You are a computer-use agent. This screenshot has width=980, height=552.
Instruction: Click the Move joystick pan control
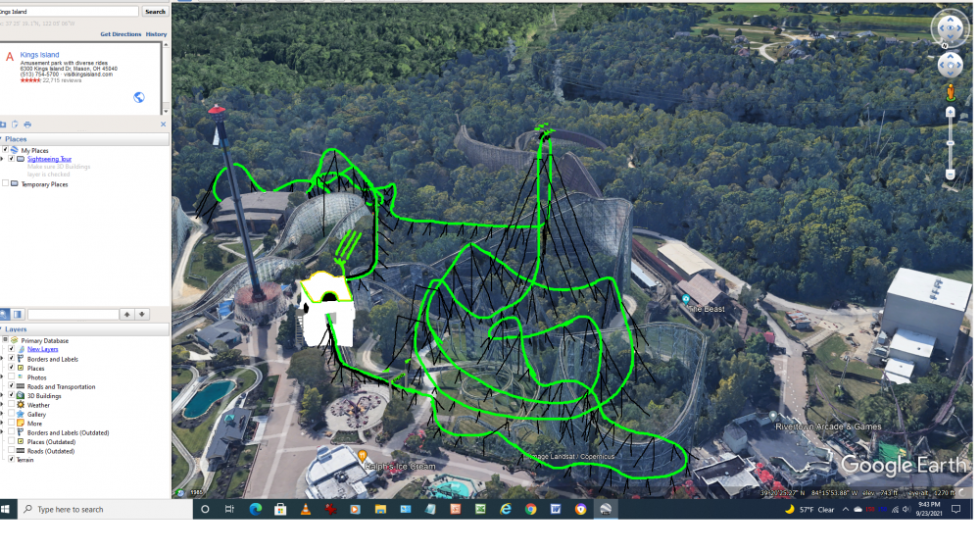(950, 65)
